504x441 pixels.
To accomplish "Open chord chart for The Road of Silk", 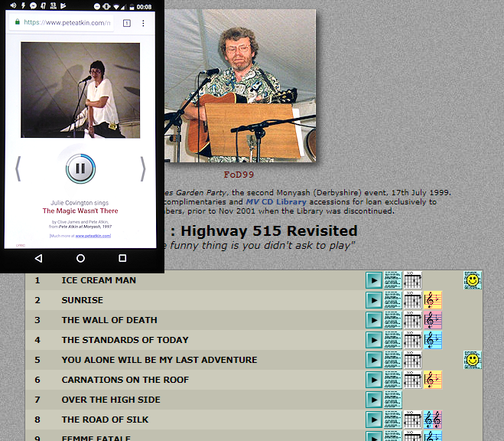I will [413, 420].
